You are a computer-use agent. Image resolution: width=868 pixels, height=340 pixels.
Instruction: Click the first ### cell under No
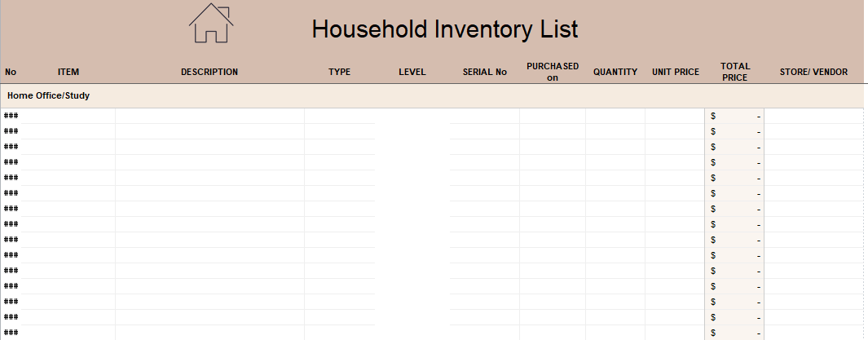(x=11, y=116)
